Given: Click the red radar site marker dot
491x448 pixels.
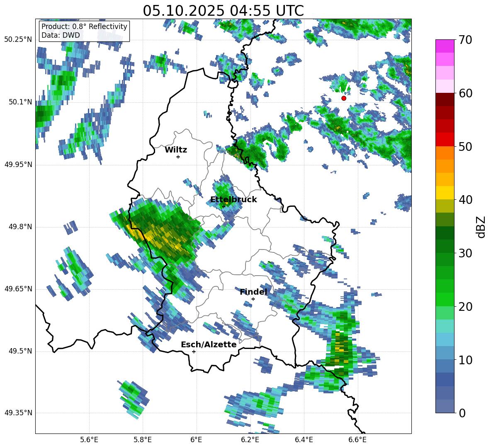Looking at the screenshot, I should pyautogui.click(x=344, y=98).
